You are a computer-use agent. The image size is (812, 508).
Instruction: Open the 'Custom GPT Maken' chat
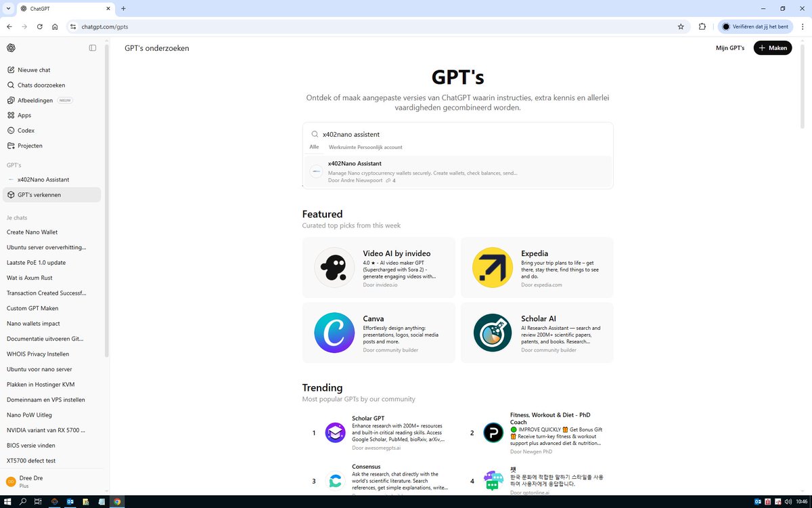click(52, 308)
